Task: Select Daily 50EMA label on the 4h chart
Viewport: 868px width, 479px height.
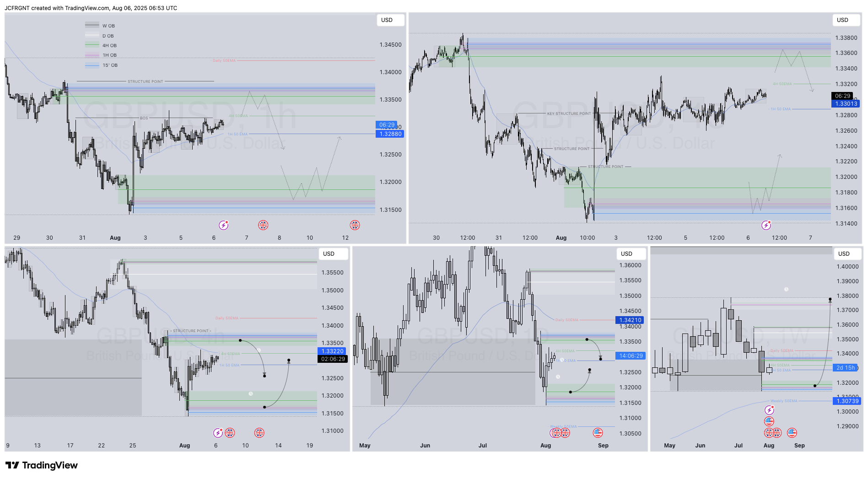Action: 227,318
